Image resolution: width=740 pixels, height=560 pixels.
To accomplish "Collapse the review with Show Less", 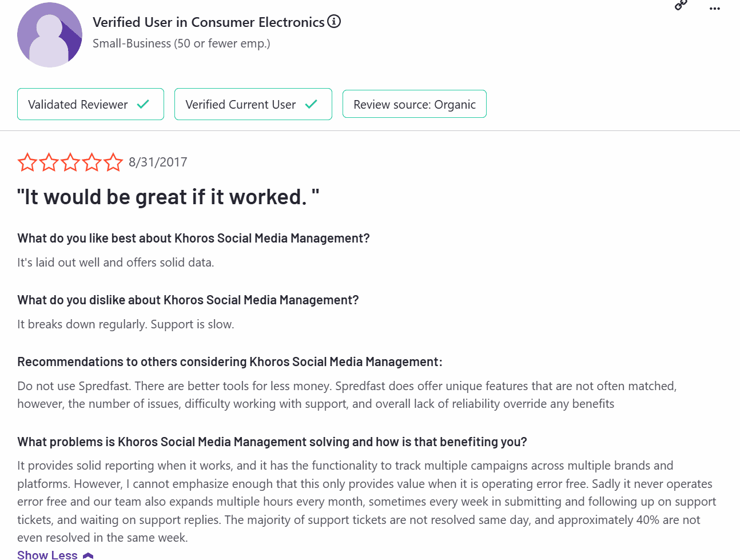I will [47, 555].
